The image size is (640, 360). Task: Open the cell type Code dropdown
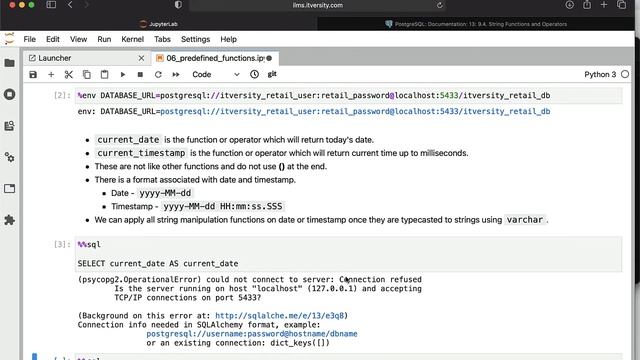216,74
